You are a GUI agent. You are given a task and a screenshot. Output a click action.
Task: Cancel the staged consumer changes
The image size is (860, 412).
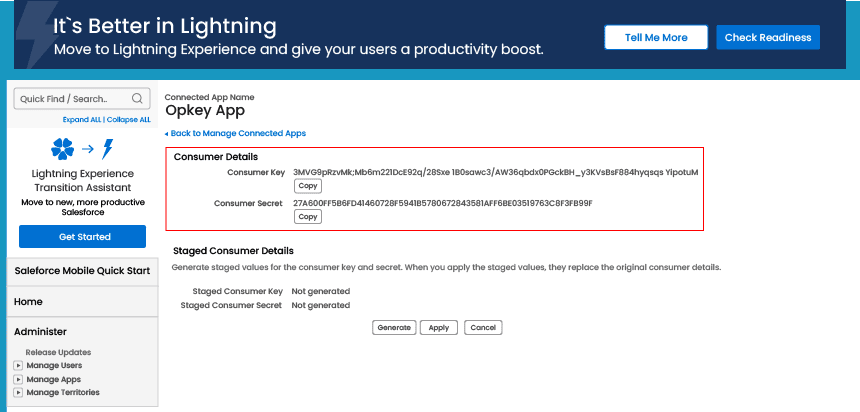tap(482, 327)
